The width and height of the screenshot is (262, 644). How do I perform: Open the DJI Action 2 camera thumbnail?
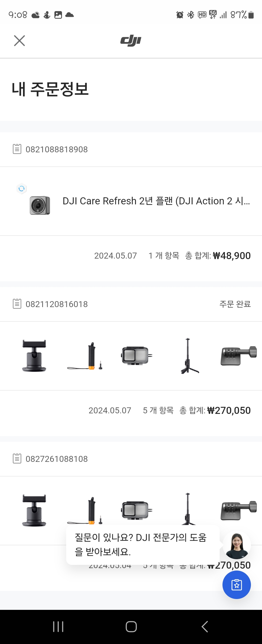coord(40,205)
